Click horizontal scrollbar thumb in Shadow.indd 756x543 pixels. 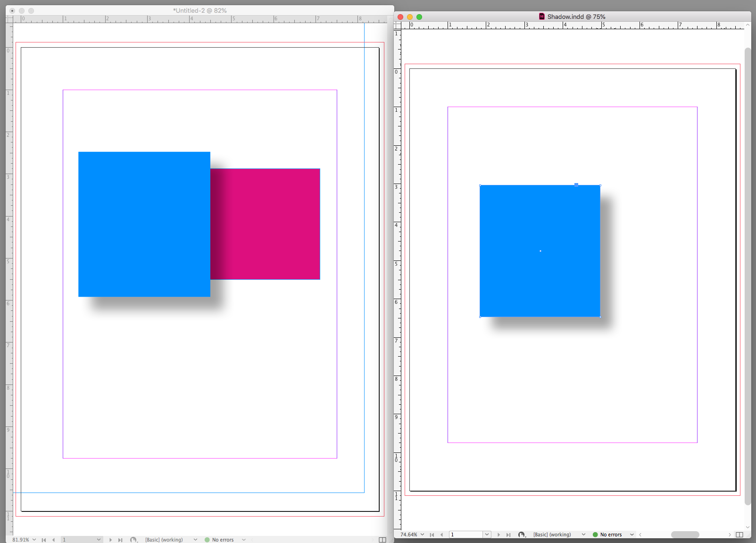[685, 535]
